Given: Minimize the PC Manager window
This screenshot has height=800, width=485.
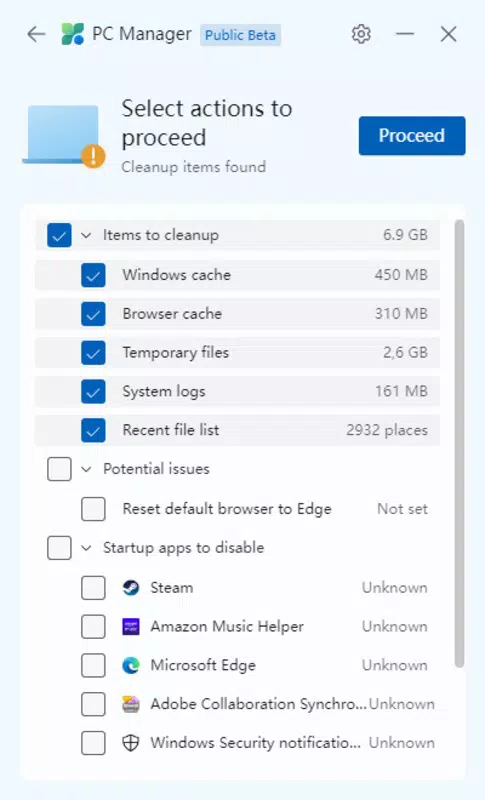Looking at the screenshot, I should [x=405, y=34].
